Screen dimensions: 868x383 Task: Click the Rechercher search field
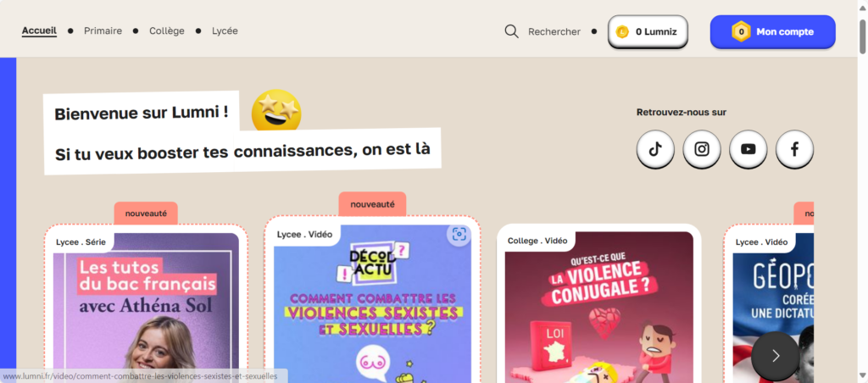[x=554, y=31]
